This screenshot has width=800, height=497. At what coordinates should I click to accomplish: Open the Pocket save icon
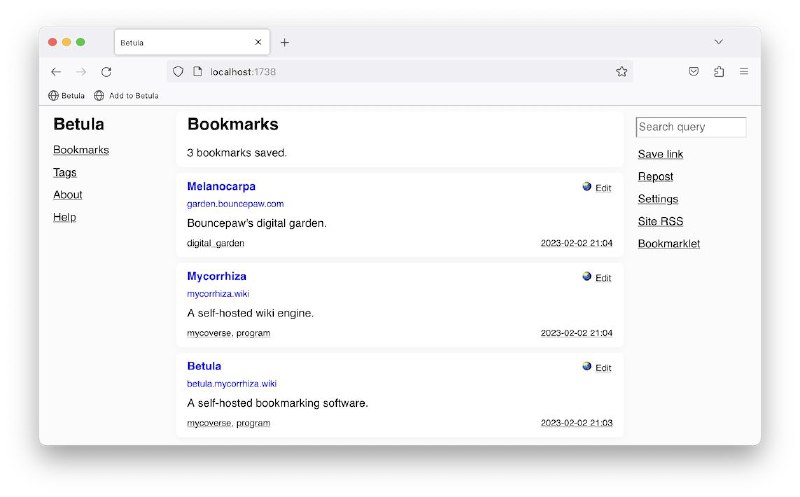pyautogui.click(x=693, y=71)
